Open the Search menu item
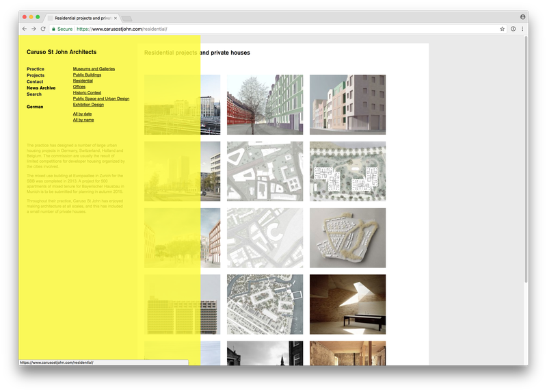This screenshot has height=392, width=547. click(34, 94)
